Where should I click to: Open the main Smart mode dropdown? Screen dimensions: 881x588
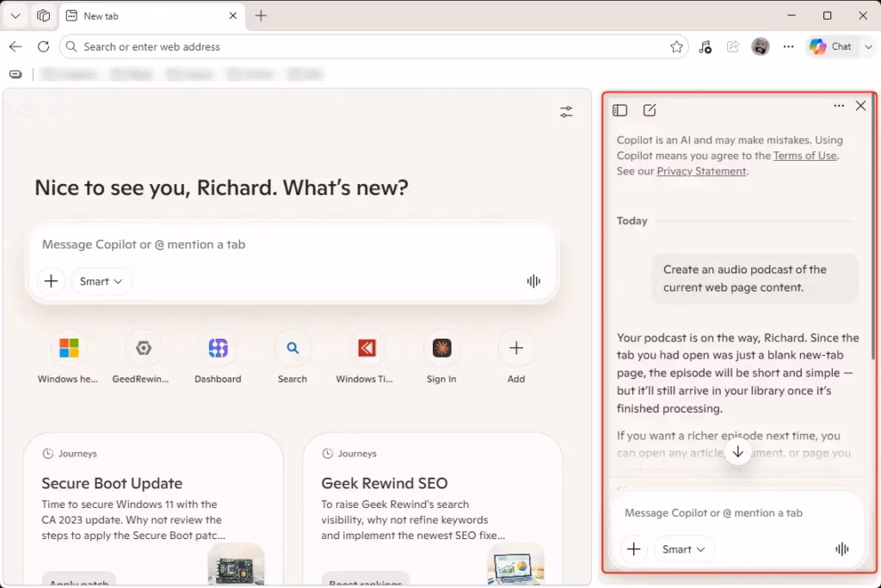(102, 281)
